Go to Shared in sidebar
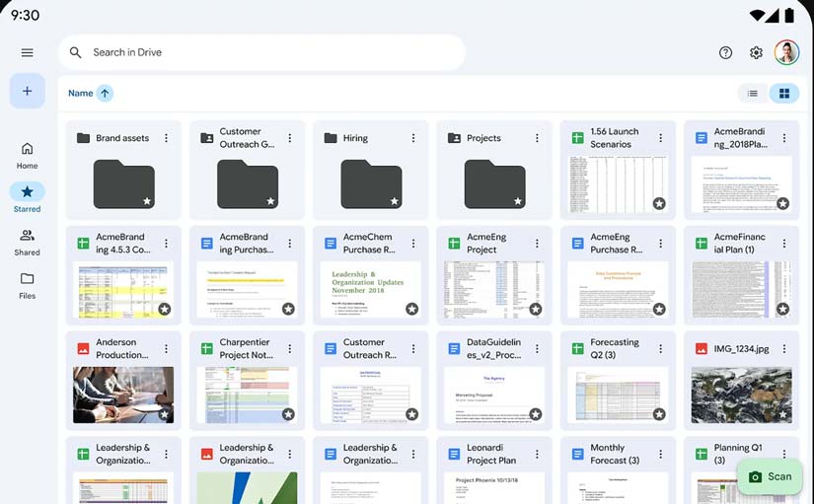 tap(27, 243)
